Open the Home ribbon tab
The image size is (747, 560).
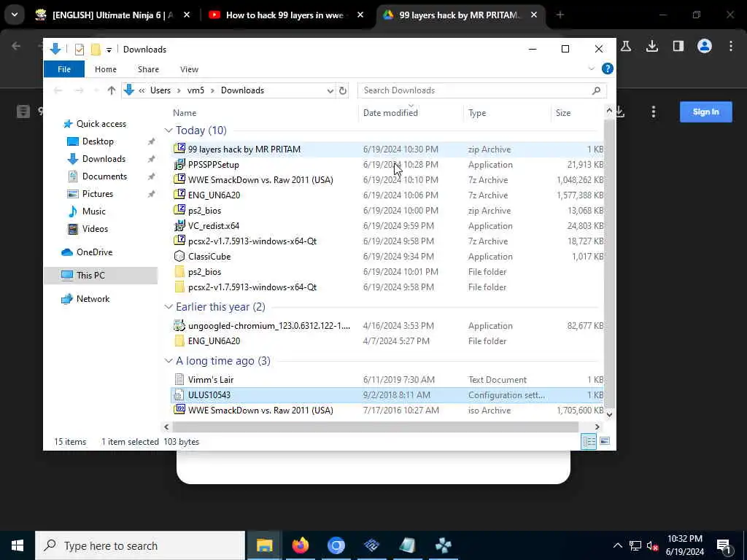point(105,69)
